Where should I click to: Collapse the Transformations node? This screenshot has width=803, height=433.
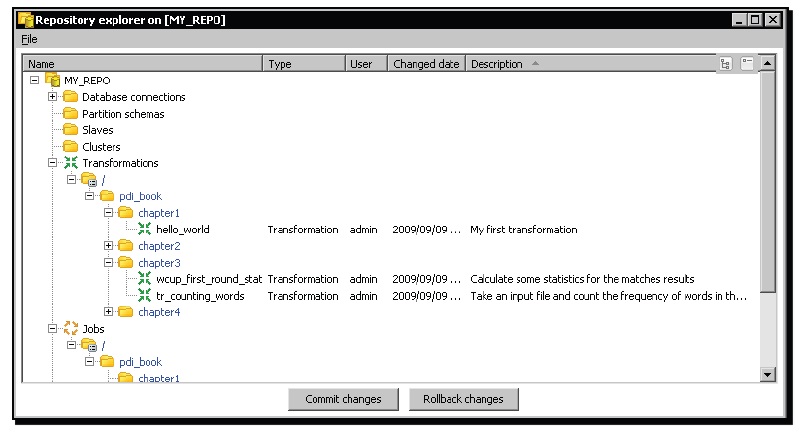[52, 162]
